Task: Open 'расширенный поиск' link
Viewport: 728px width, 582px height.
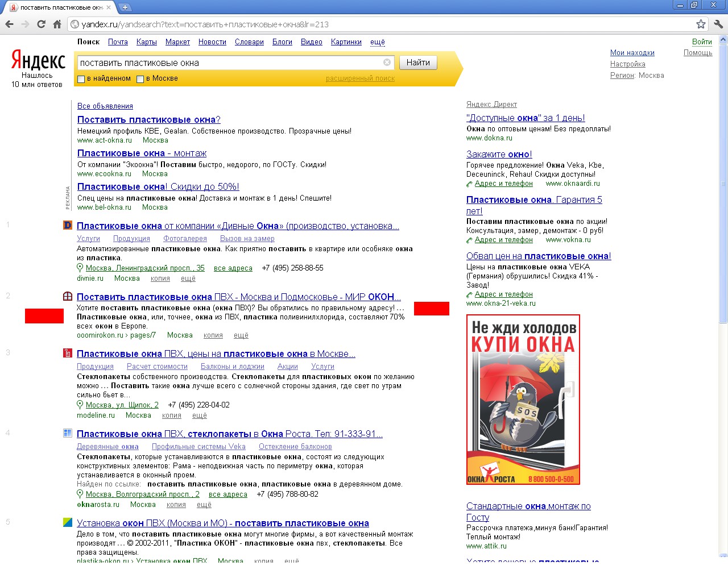Action: pos(360,78)
